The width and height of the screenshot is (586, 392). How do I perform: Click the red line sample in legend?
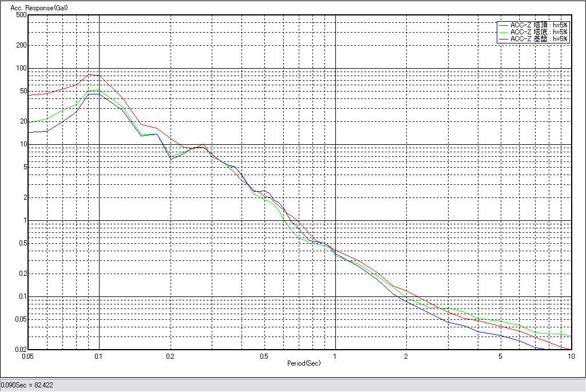(x=504, y=25)
